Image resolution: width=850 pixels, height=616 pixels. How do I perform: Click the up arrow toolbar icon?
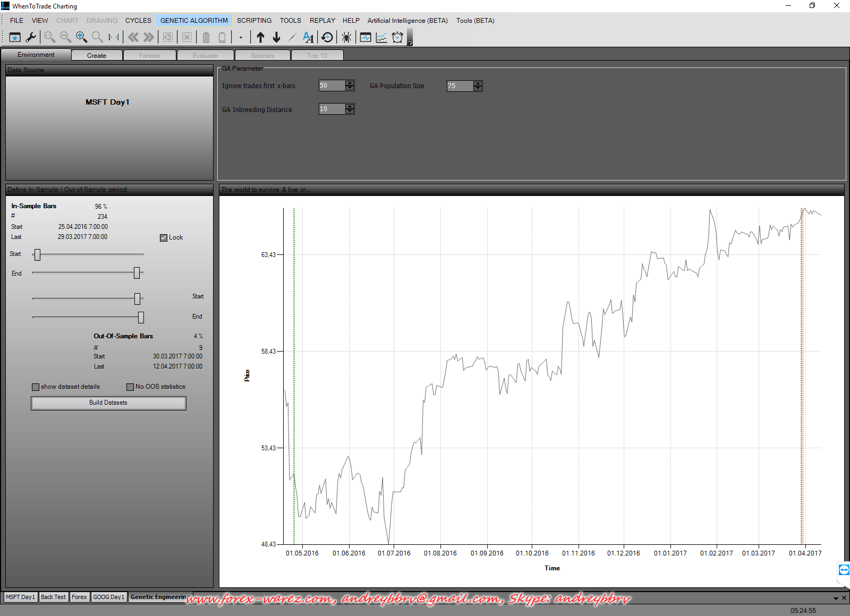[260, 37]
